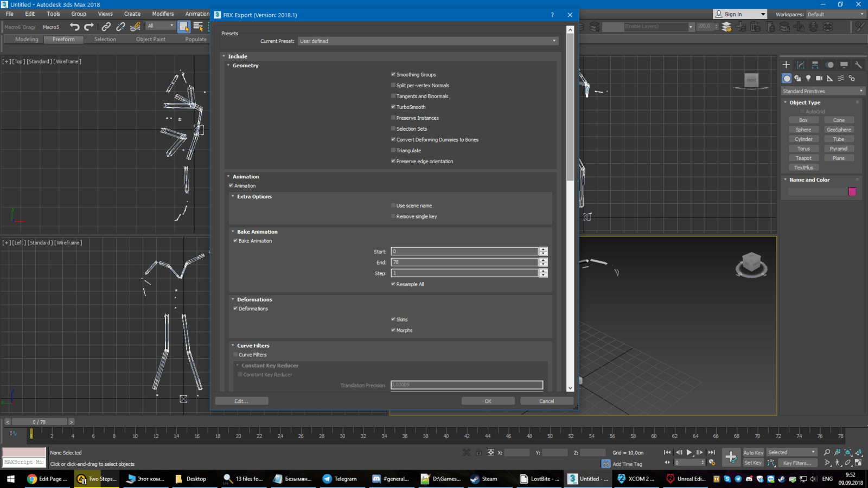Screen dimensions: 868x488
Task: Open the Workspaces Default dropdown
Action: click(x=835, y=14)
